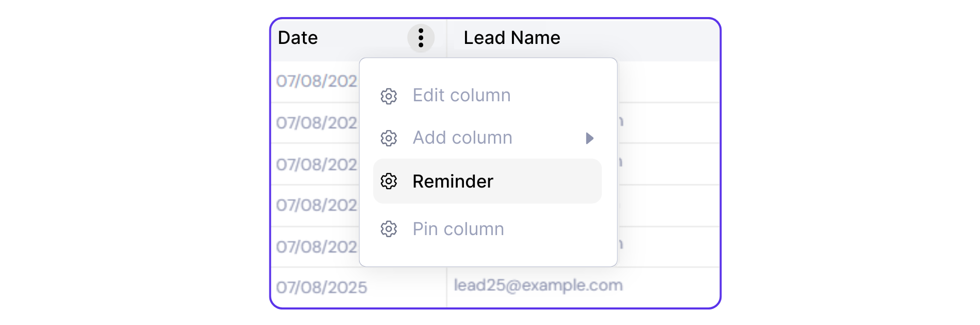Click the gear icon beside Edit column
The image size is (980, 325).
point(389,96)
